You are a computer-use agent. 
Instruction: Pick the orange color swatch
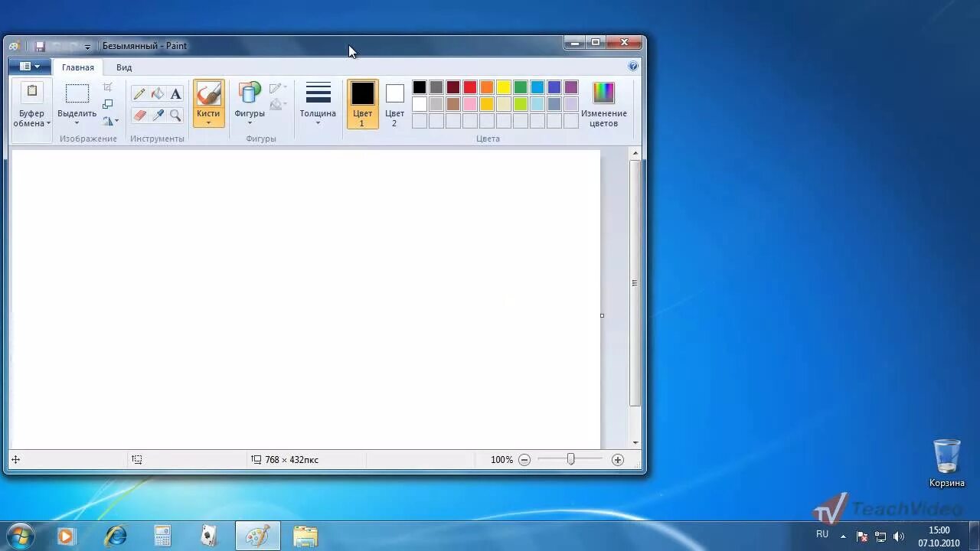[x=487, y=87]
